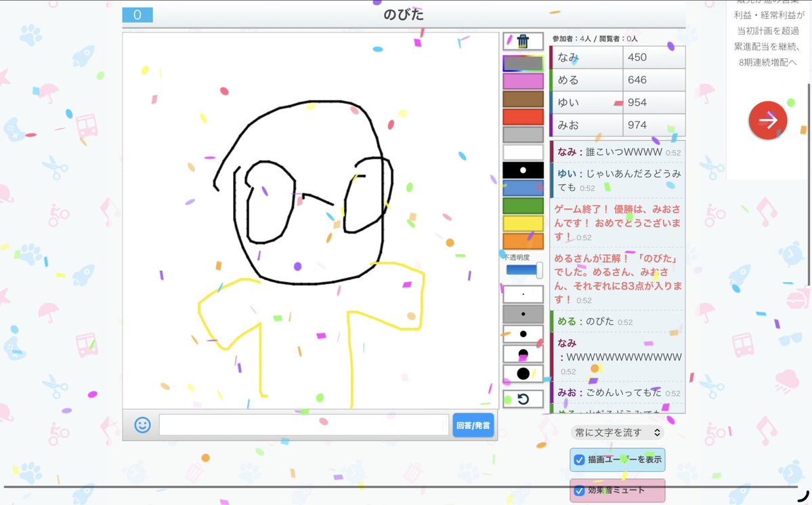812x505 pixels.
Task: Pick the blue color swatch
Action: pos(523,188)
